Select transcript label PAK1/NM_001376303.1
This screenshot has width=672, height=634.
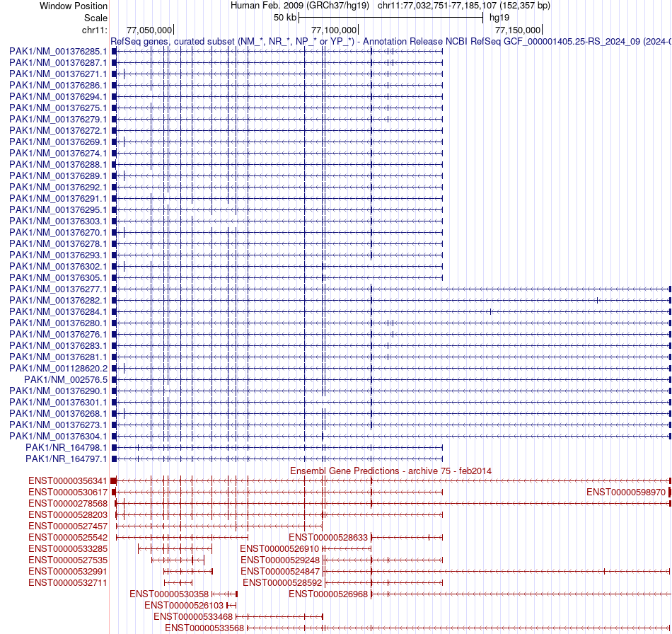58,221
